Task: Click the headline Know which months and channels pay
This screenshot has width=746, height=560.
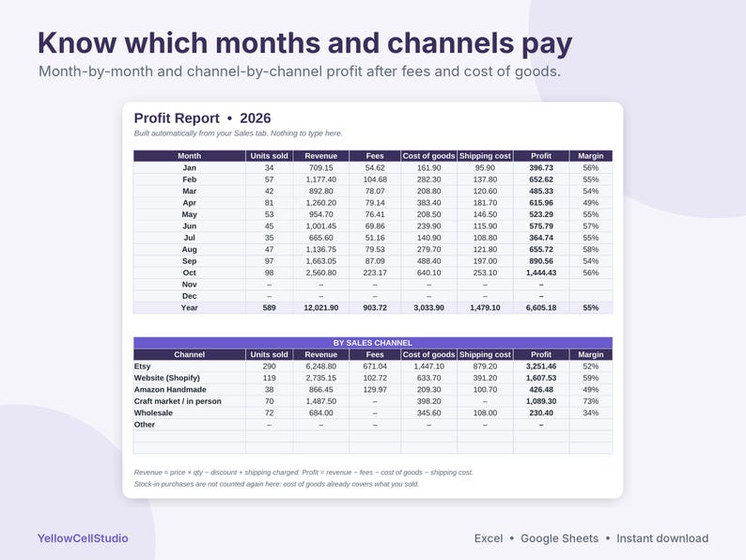Action: click(304, 43)
